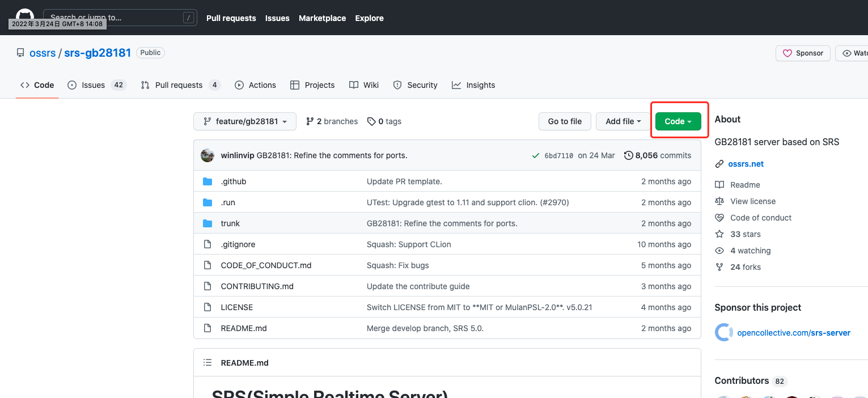Open Marketplace in top navigation

(322, 18)
